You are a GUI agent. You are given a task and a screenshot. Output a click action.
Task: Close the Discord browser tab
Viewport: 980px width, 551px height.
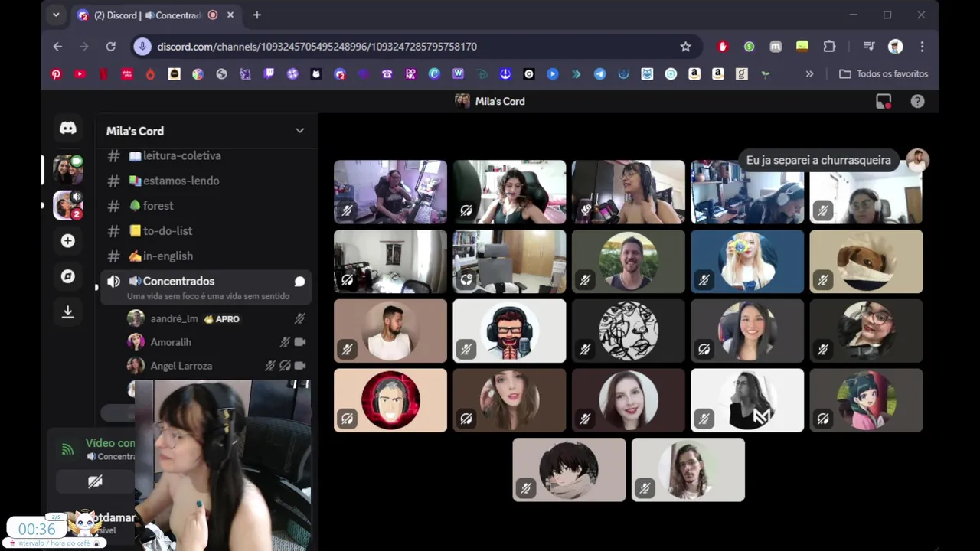[230, 15]
